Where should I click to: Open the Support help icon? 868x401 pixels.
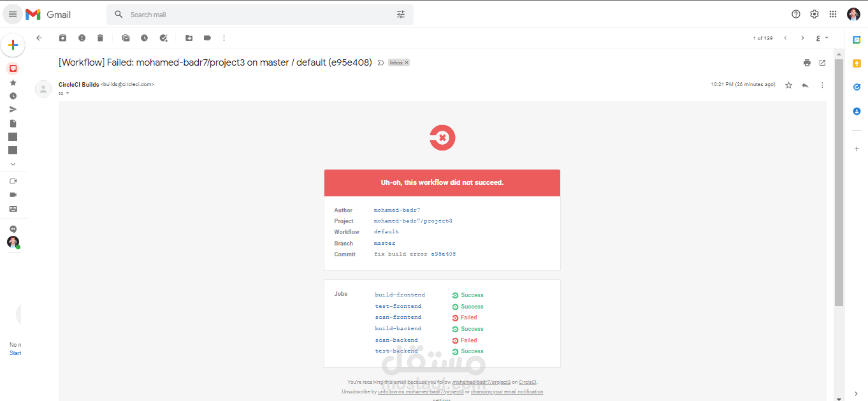pyautogui.click(x=796, y=14)
